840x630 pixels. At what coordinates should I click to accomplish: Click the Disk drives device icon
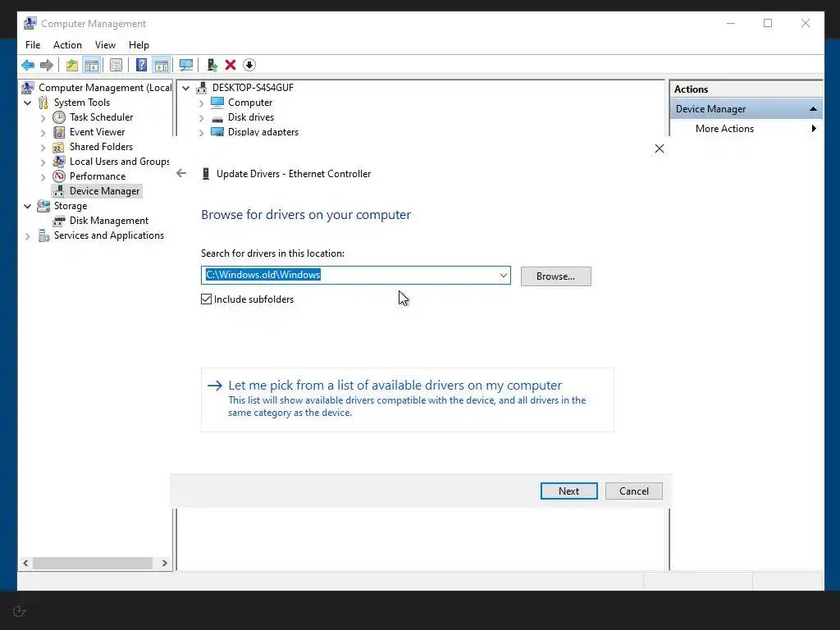coord(217,118)
